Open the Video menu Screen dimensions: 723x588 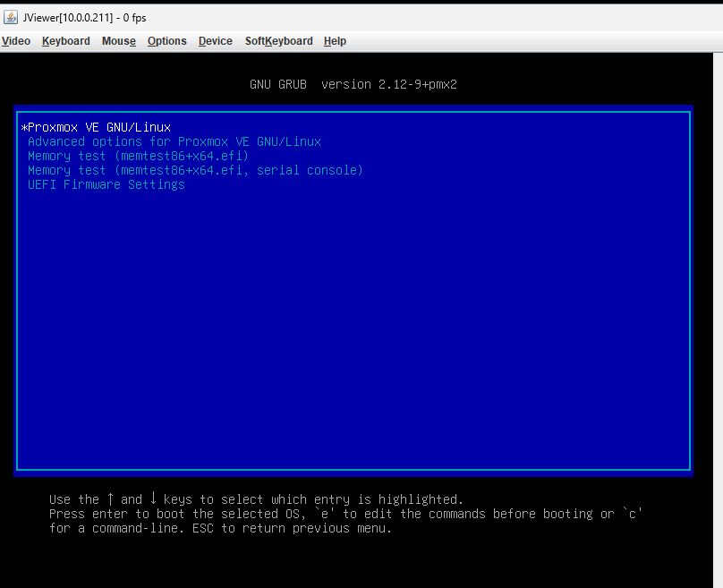coord(16,41)
